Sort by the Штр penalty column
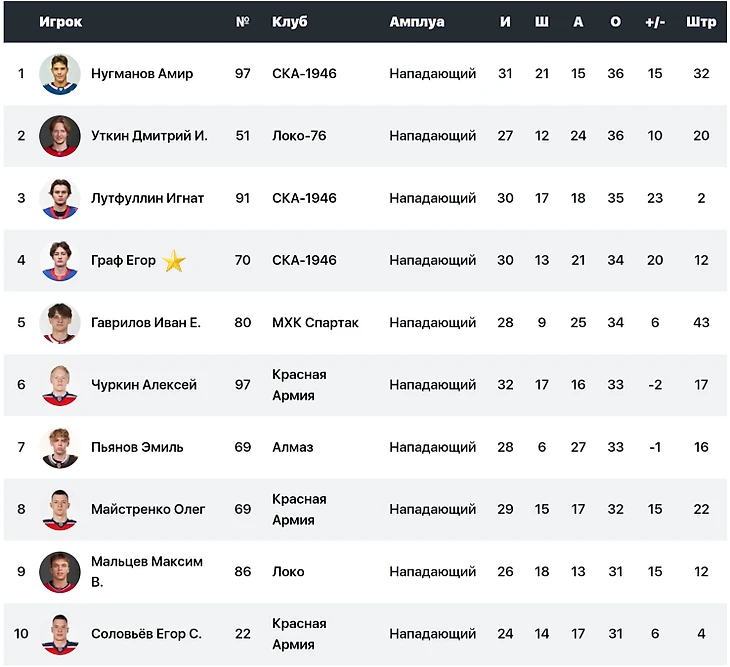The height and width of the screenshot is (667, 730). tap(701, 22)
